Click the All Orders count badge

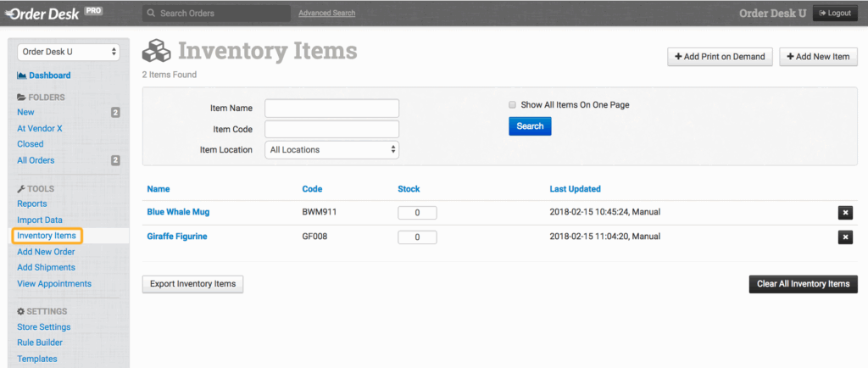point(115,160)
